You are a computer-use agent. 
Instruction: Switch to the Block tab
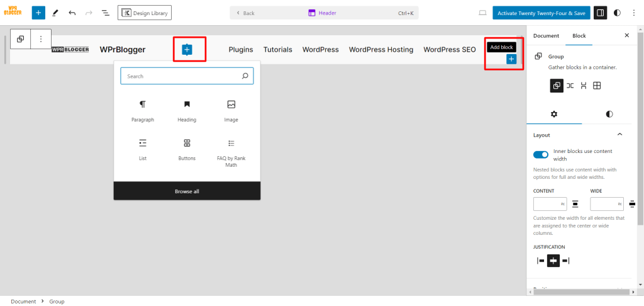coord(579,36)
